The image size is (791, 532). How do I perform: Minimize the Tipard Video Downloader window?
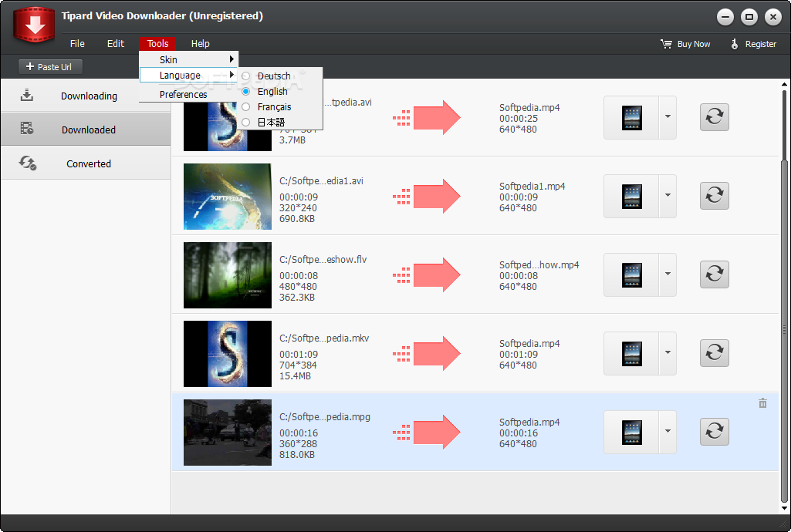pyautogui.click(x=725, y=17)
